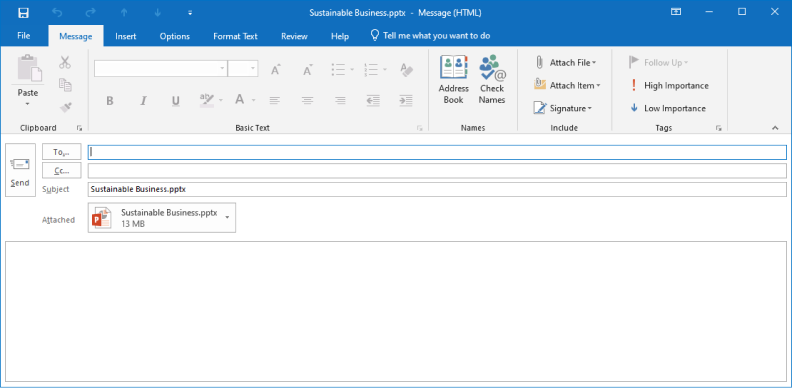Open the Attach File menu

[566, 63]
